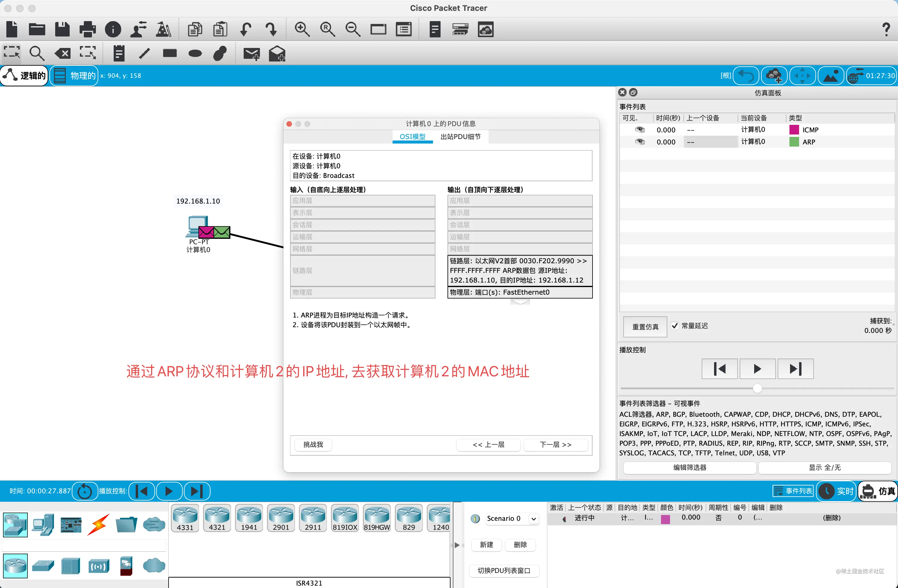Toggle visibility of the ARP event

tap(640, 142)
